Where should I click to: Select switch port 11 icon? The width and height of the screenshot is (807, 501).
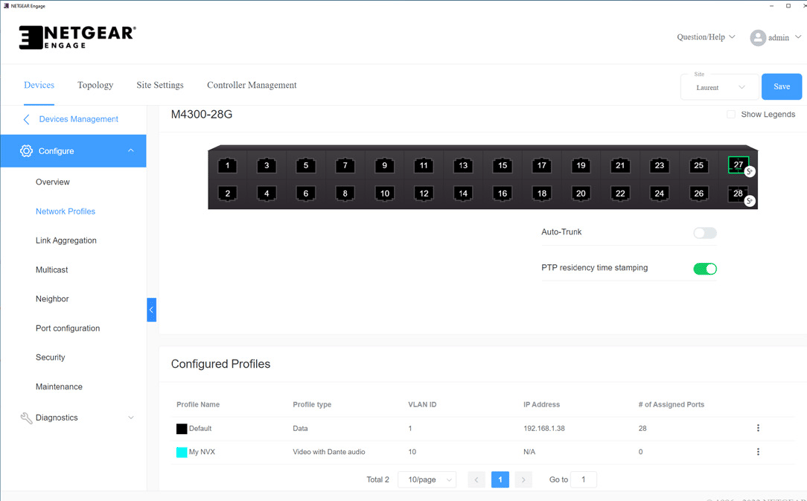[424, 165]
